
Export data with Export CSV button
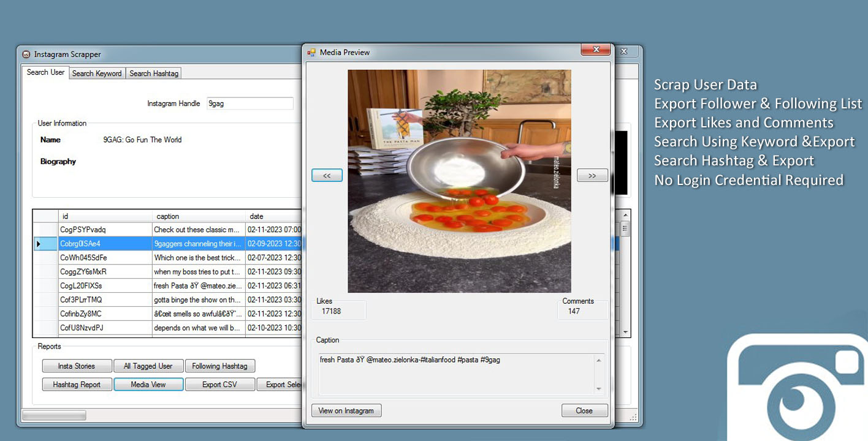[x=219, y=385]
